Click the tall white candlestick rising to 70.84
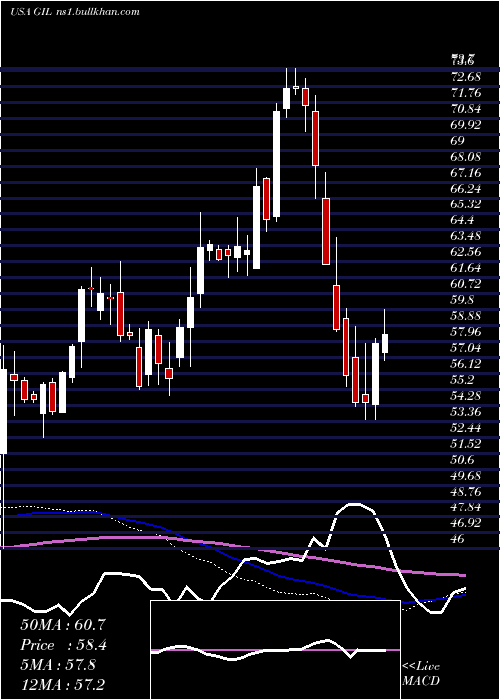500x700 pixels. (x=277, y=164)
